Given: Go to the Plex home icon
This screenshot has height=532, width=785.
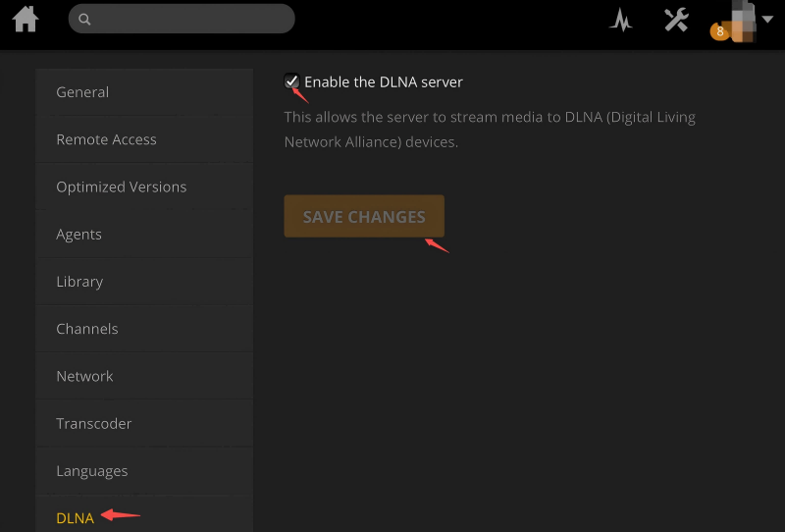Looking at the screenshot, I should coord(26,19).
